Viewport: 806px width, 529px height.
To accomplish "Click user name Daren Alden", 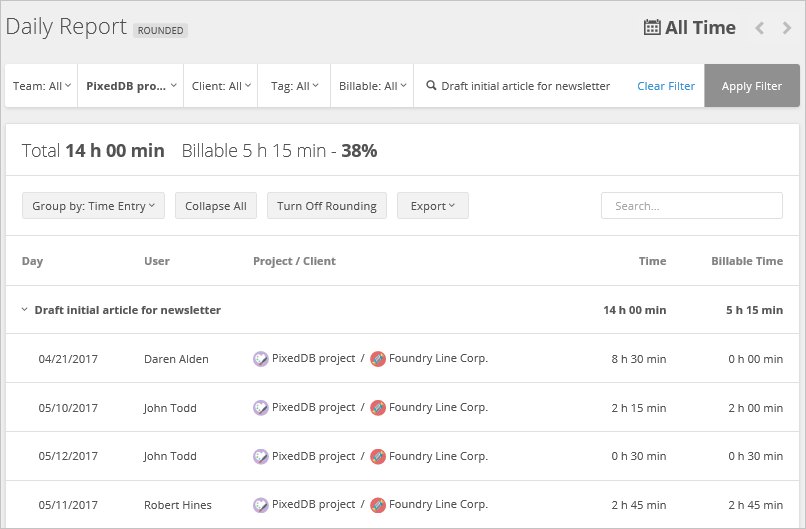I will 176,359.
